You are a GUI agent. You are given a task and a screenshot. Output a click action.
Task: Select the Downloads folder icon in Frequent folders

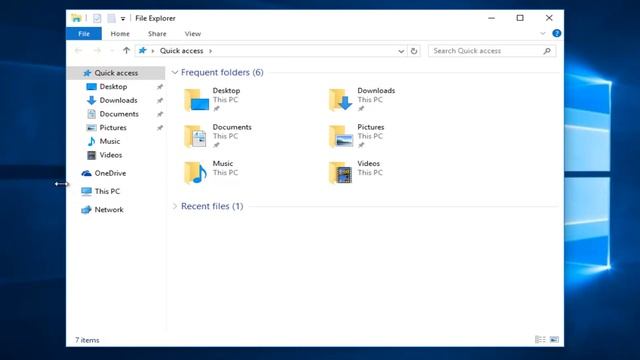tap(341, 100)
